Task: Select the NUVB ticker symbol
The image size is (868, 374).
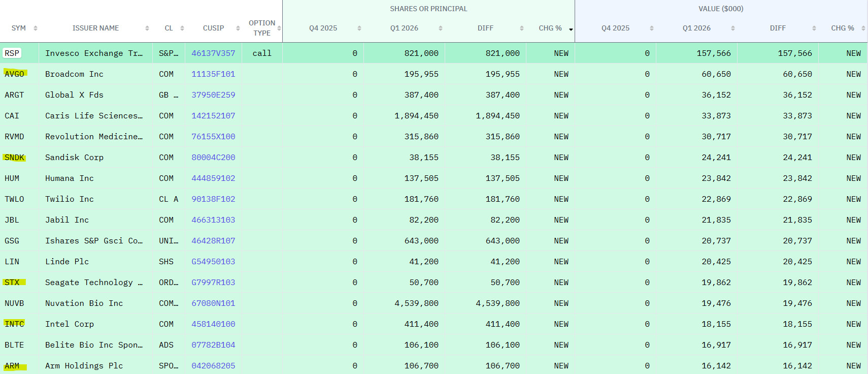Action: point(14,303)
